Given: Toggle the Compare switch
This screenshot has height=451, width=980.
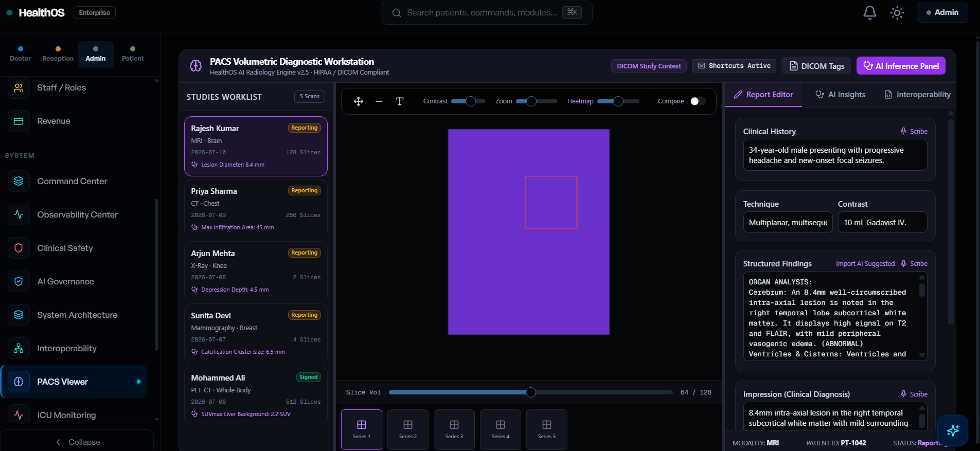Looking at the screenshot, I should pyautogui.click(x=698, y=101).
